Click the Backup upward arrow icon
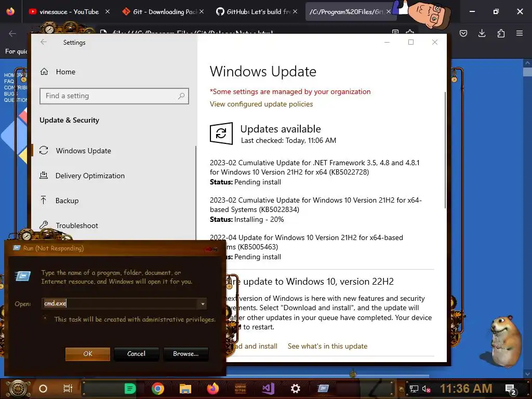 [x=44, y=200]
